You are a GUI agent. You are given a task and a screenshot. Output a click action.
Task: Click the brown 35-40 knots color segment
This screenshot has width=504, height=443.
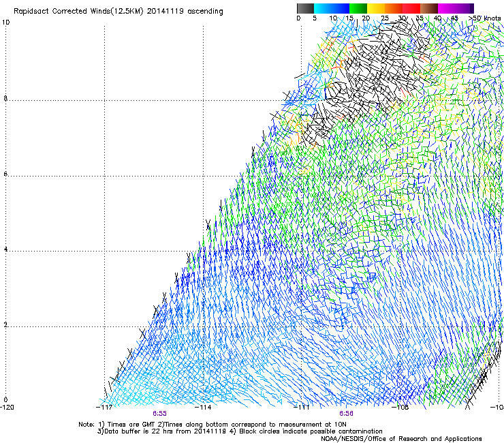[429, 8]
